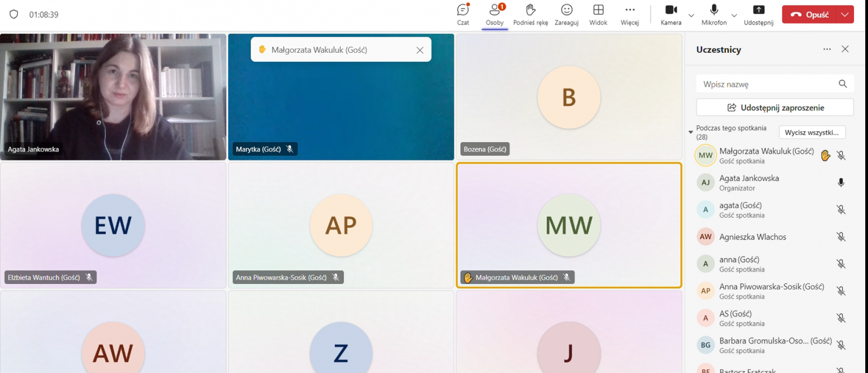
Task: Mute the Mikrofon microphone
Action: point(714,15)
